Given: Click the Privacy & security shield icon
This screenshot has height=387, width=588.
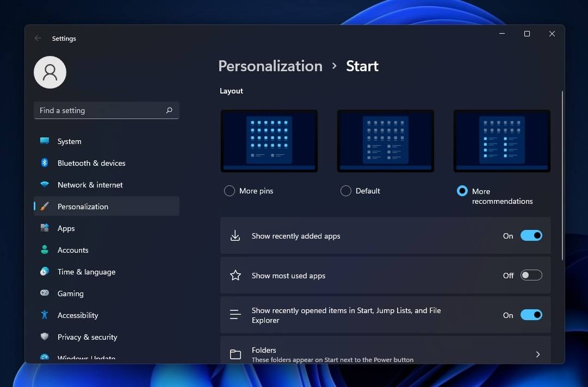Looking at the screenshot, I should 44,336.
